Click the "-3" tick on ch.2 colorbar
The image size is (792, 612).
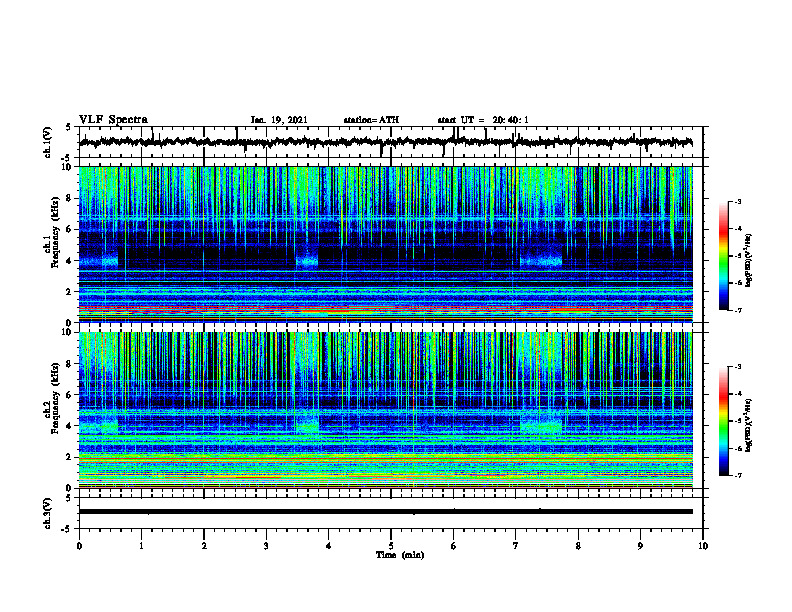(x=738, y=367)
